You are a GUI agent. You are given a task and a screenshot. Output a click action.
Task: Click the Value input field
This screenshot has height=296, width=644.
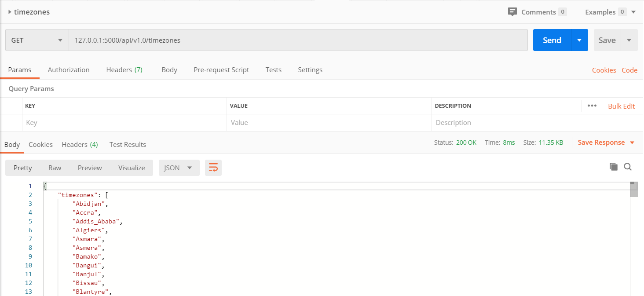tap(329, 123)
